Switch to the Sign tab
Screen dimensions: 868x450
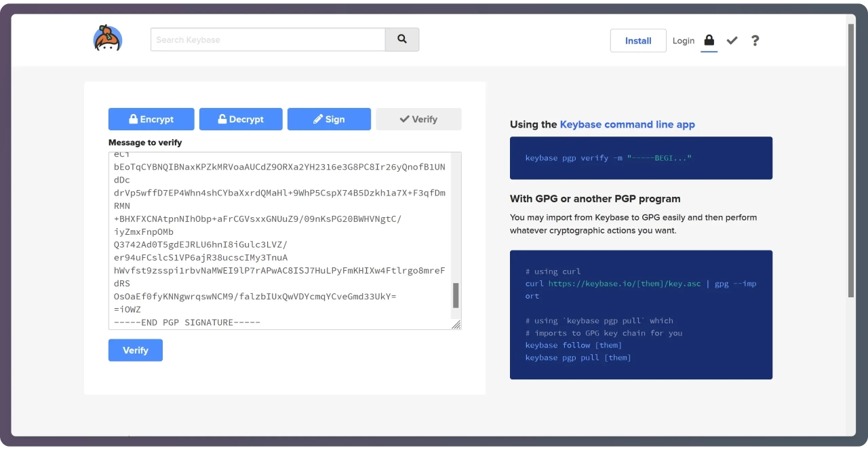pos(329,119)
